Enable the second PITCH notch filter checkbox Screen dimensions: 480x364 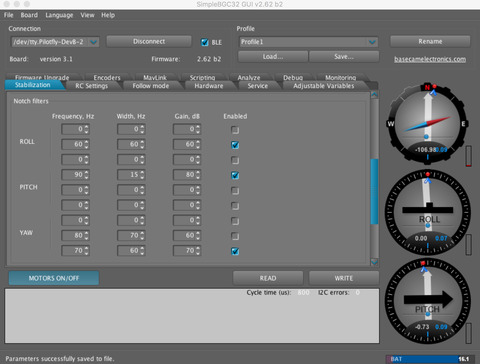235,190
